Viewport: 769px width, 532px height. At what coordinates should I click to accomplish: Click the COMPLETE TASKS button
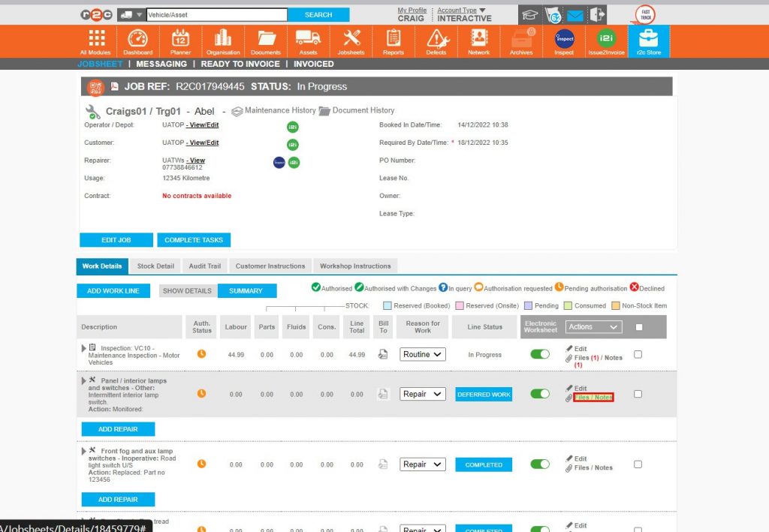coord(193,240)
